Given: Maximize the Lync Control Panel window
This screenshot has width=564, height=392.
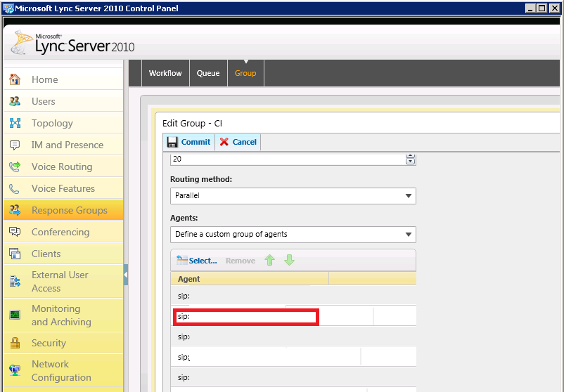Looking at the screenshot, I should [x=542, y=8].
